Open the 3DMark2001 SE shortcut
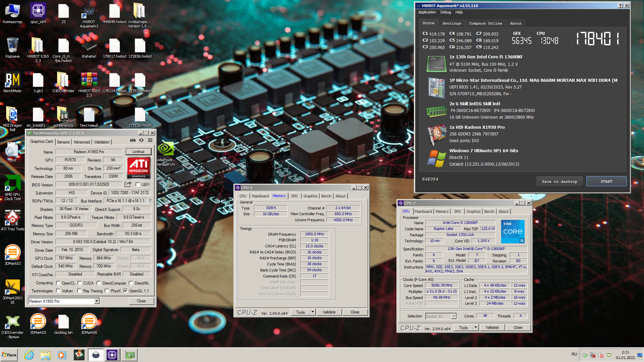Image resolution: width=644 pixels, height=362 pixels. (x=12, y=292)
